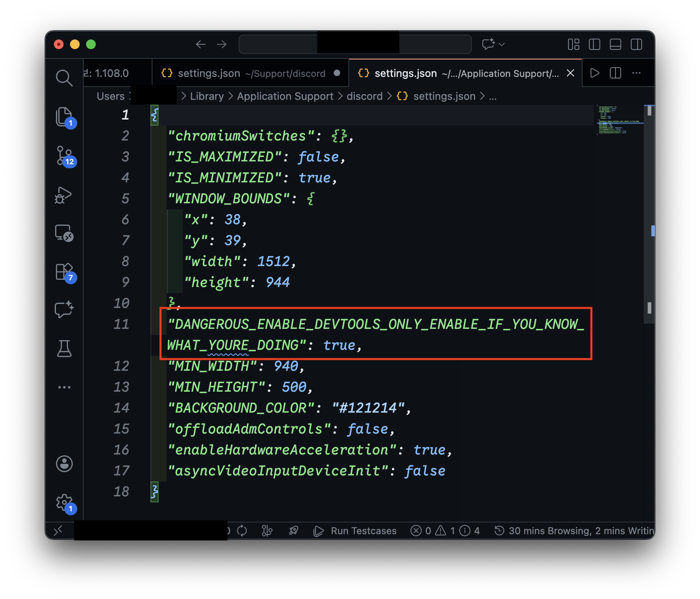Screen dimensions: 700x599
Task: Open editor More Actions ellipsis menu
Action: click(x=636, y=73)
